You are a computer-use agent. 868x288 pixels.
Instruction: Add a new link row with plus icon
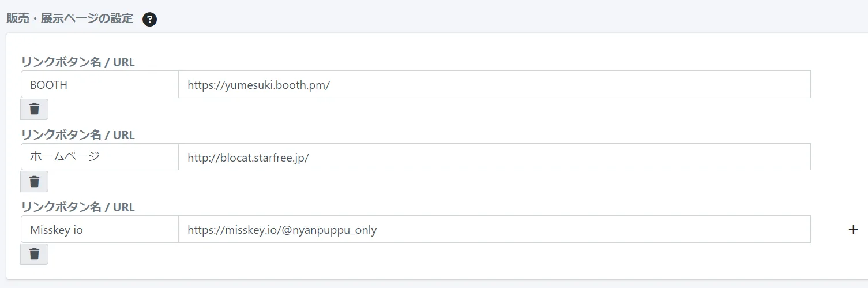pos(853,230)
